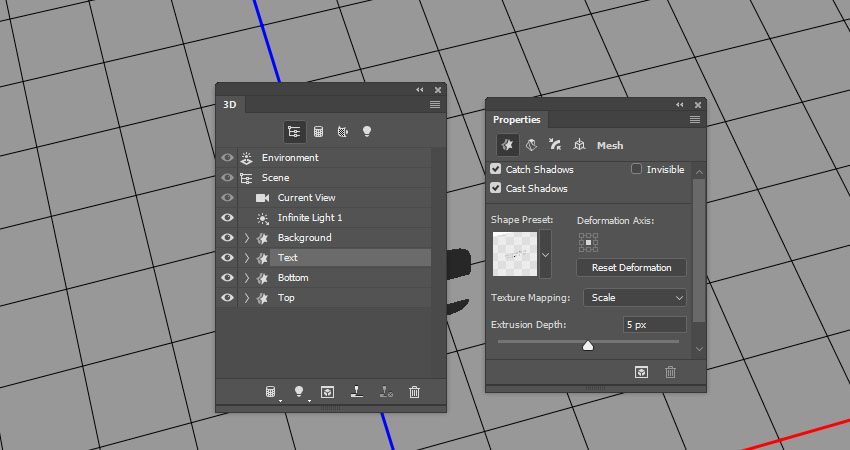Toggle visibility of Scene
Screen dimensions: 850x450
[x=227, y=178]
